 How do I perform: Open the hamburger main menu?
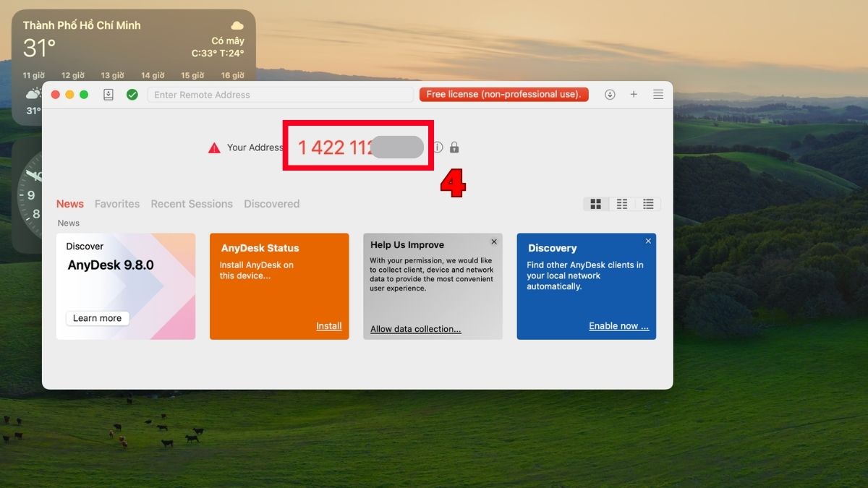click(658, 95)
